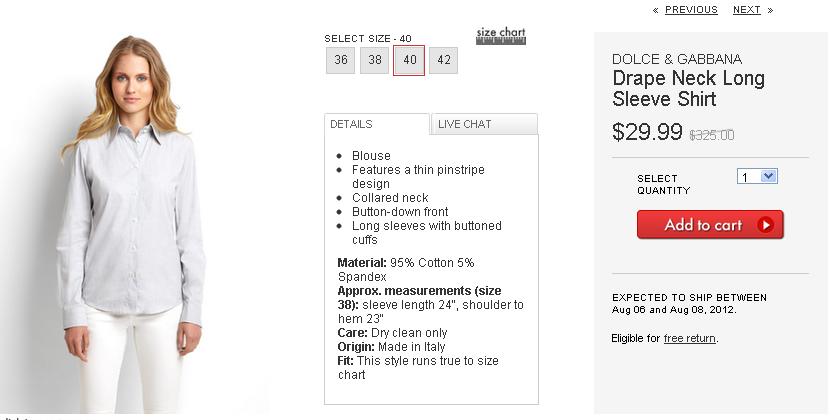Image resolution: width=831 pixels, height=420 pixels.
Task: Open the size chart ruler icon
Action: click(500, 37)
